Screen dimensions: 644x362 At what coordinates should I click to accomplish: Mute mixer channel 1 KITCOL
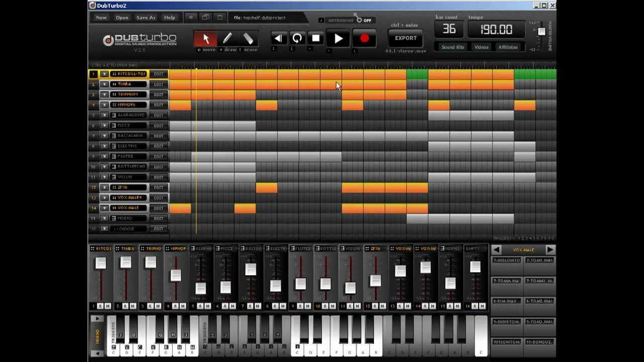pyautogui.click(x=108, y=306)
